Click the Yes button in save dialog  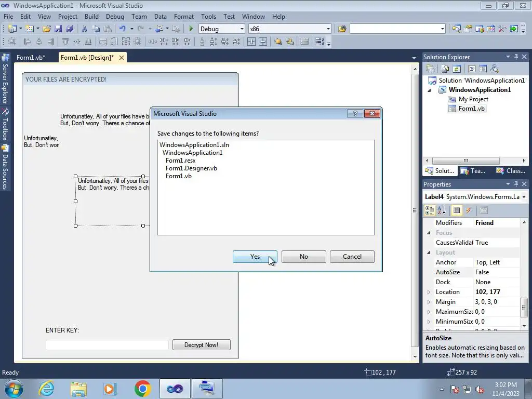pos(255,257)
